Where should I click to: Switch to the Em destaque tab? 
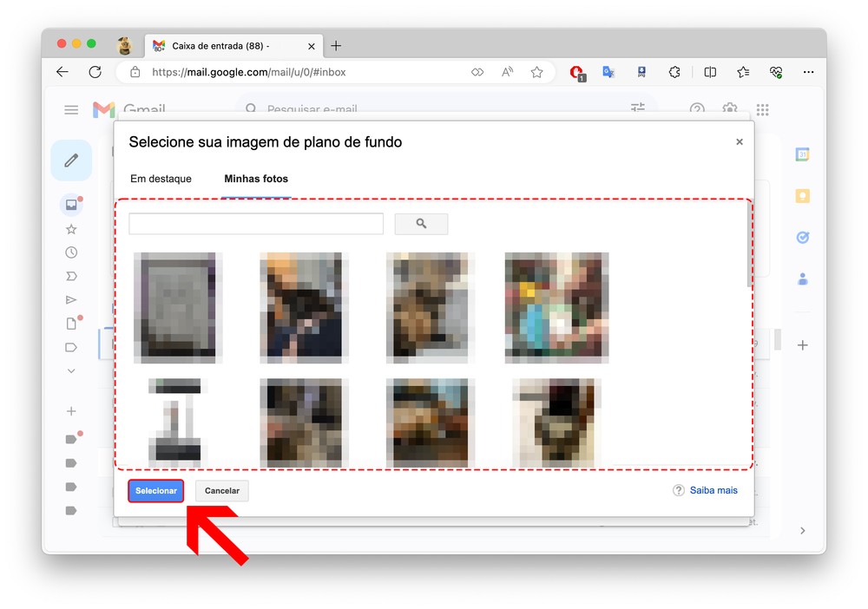point(161,179)
